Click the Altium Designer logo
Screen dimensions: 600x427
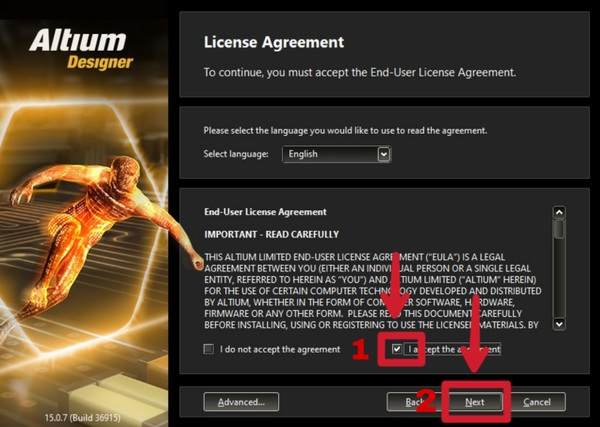(x=81, y=49)
